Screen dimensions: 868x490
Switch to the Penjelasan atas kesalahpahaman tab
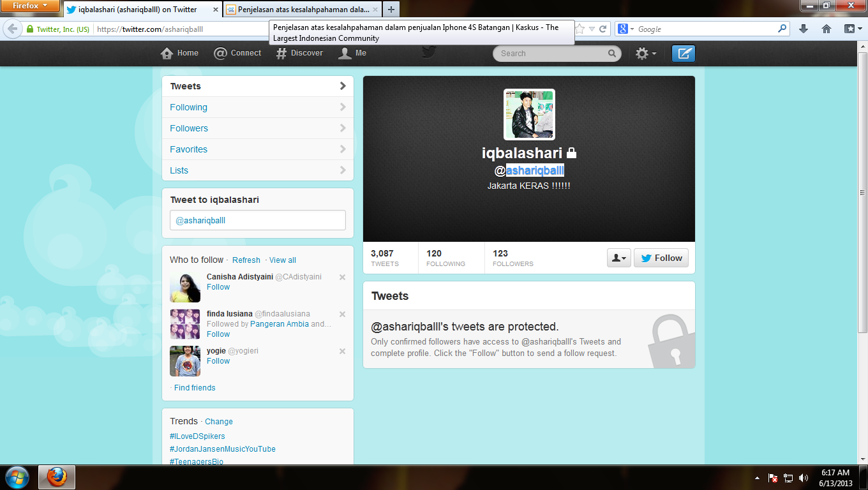coord(302,10)
